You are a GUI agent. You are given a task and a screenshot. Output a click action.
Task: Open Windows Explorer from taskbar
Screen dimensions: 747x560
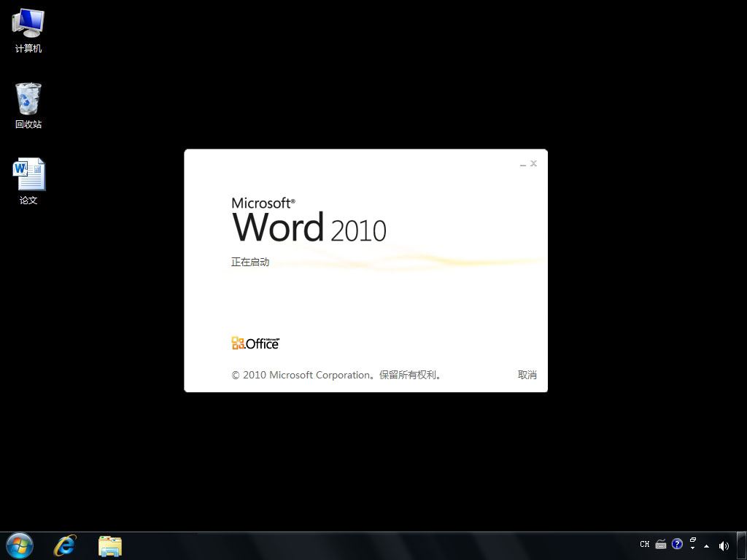(x=110, y=546)
